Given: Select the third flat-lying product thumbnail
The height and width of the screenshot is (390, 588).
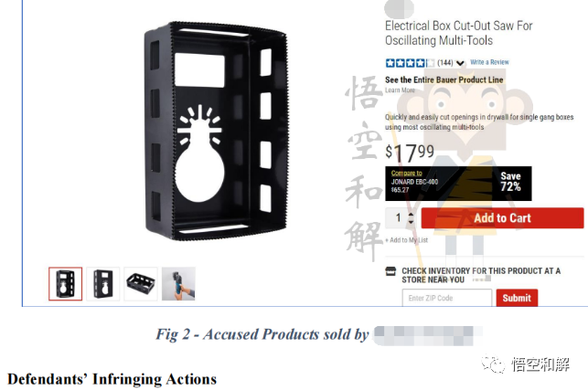Looking at the screenshot, I should 141,284.
